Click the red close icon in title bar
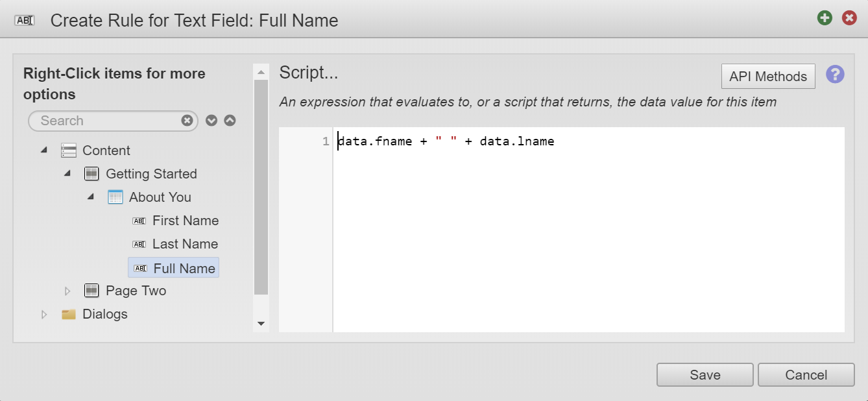Image resolution: width=868 pixels, height=401 pixels. pos(849,18)
